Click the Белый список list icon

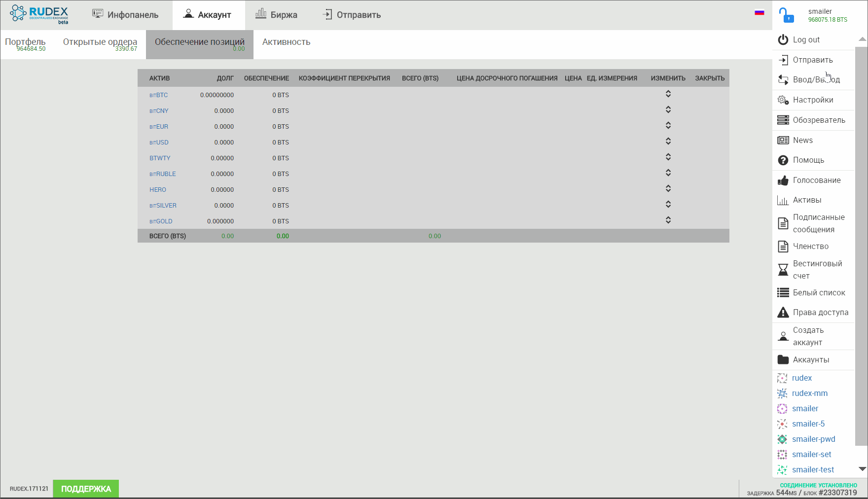pyautogui.click(x=783, y=292)
